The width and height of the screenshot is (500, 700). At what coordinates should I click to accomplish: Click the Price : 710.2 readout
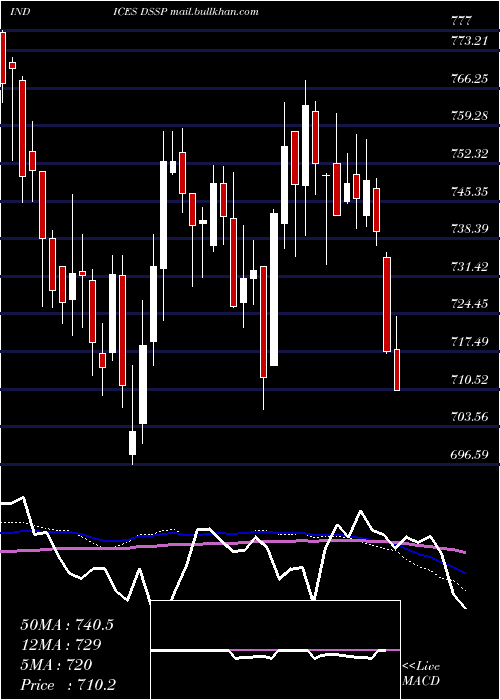(x=68, y=684)
